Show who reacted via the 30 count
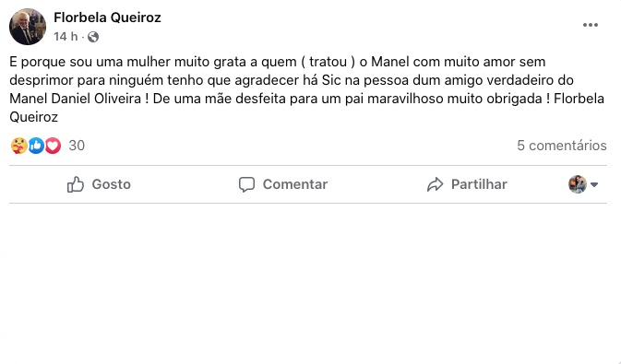 [x=77, y=146]
